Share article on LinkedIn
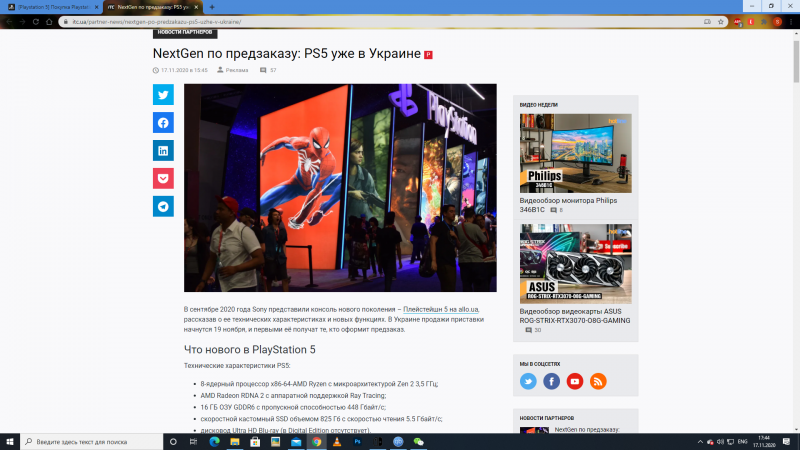Image resolution: width=800 pixels, height=450 pixels. [x=163, y=151]
